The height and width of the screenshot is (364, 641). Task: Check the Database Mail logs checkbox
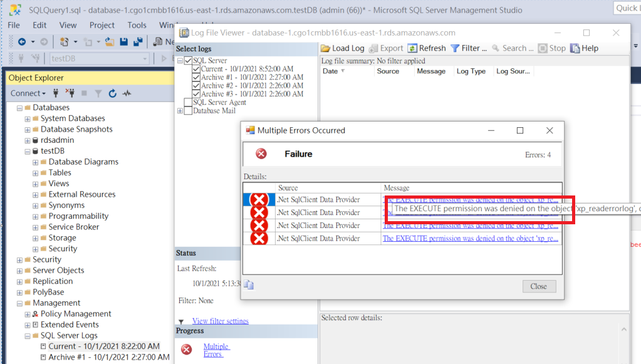[x=188, y=111]
